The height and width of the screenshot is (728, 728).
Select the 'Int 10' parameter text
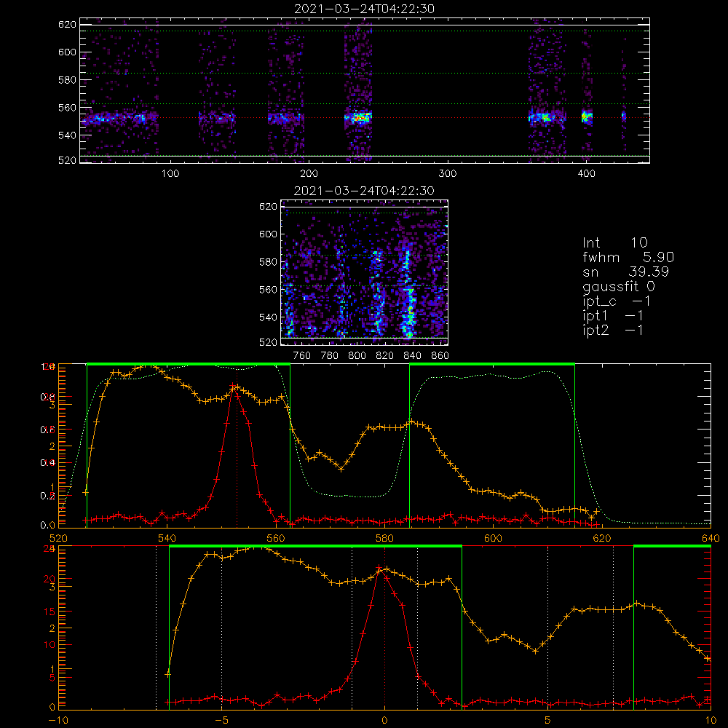click(614, 243)
